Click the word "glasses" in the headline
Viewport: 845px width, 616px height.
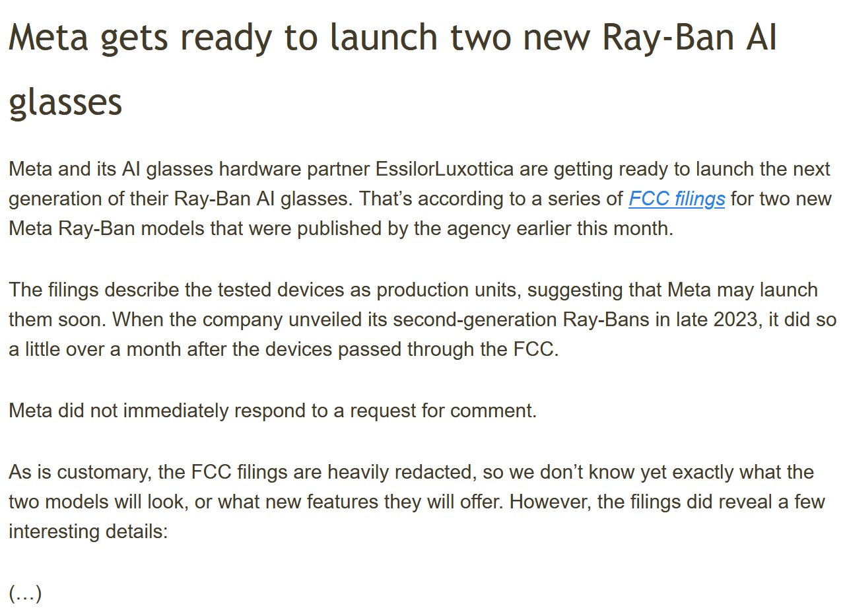coord(65,102)
